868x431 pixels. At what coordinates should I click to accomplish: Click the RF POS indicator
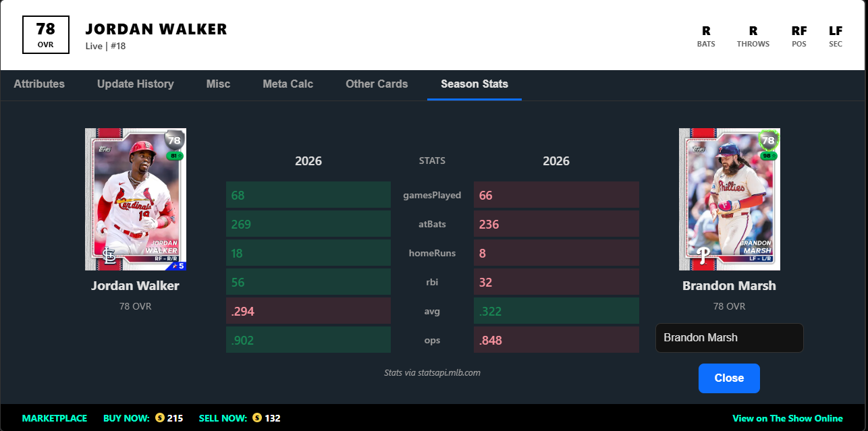pyautogui.click(x=799, y=36)
